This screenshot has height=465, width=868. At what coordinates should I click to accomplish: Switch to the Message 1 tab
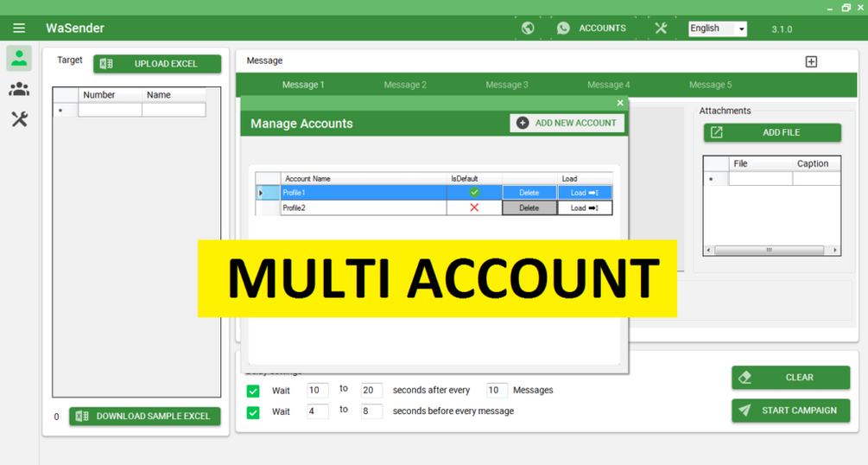(303, 85)
